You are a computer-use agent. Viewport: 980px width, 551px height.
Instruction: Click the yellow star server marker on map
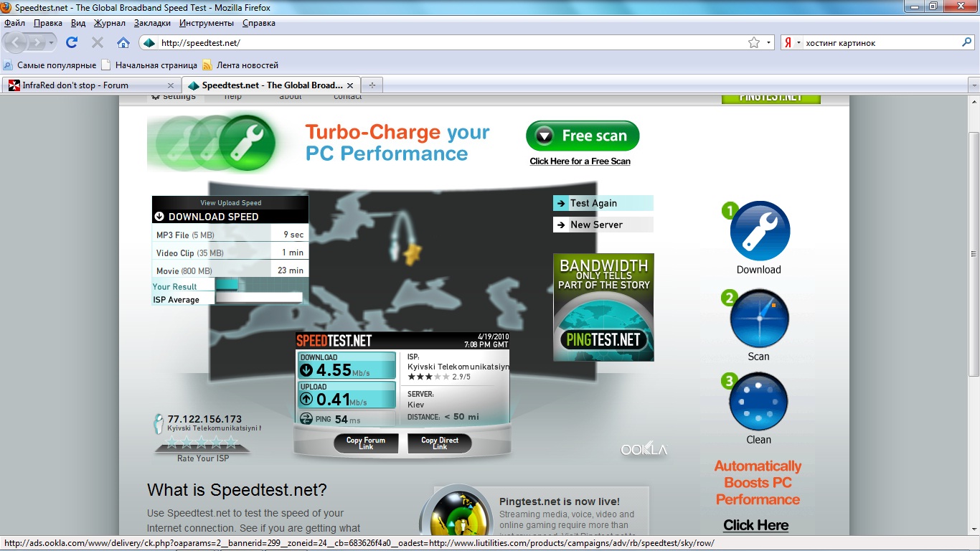coord(412,254)
